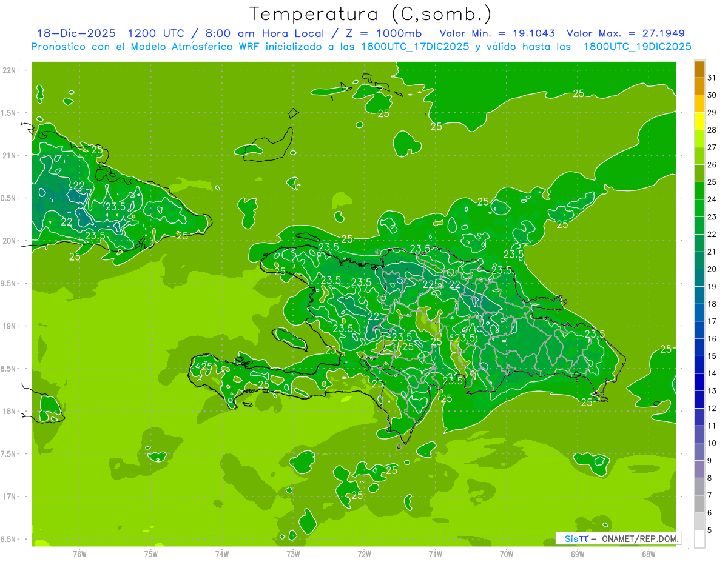
Task: Click the legend value 12
Action: (x=712, y=408)
